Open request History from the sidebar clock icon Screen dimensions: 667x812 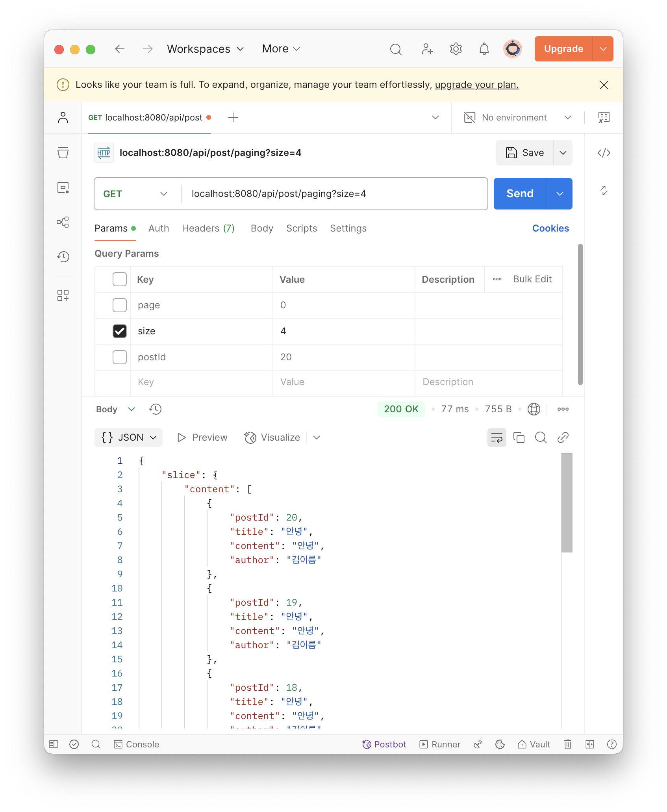coord(63,257)
